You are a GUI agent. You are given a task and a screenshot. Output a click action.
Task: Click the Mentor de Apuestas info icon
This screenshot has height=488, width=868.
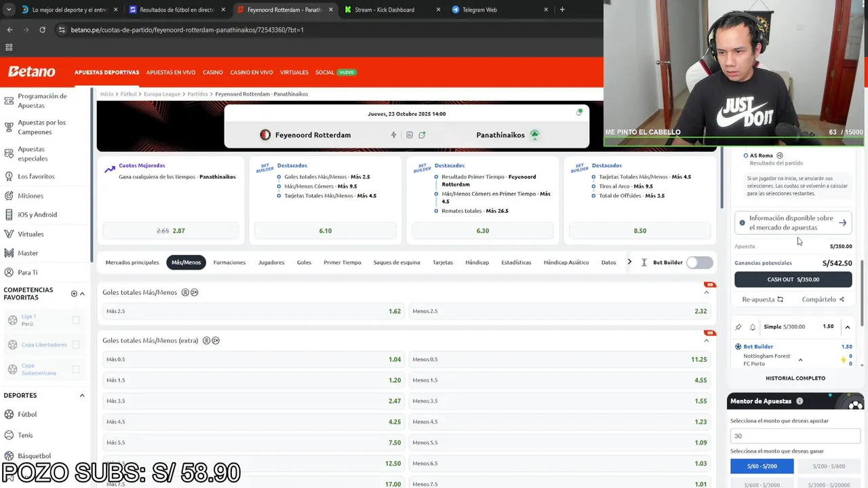click(x=800, y=401)
